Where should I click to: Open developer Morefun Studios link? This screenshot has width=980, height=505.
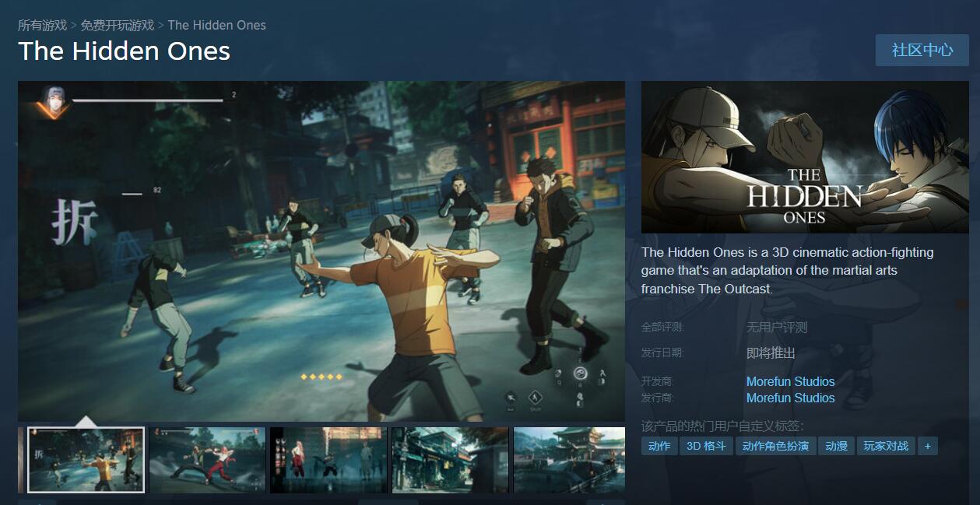tap(790, 381)
